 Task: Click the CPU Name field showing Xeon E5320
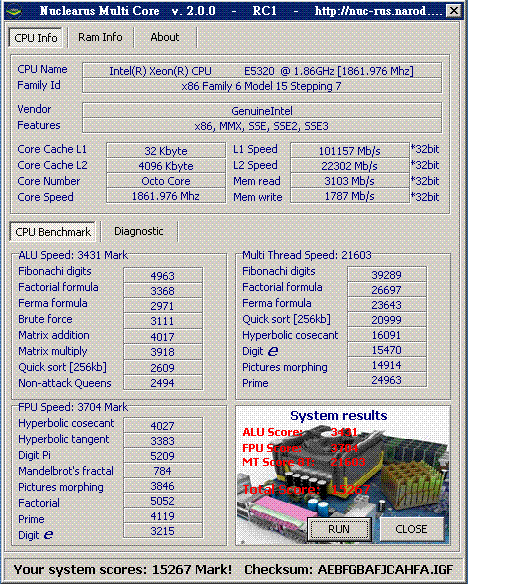(x=262, y=71)
